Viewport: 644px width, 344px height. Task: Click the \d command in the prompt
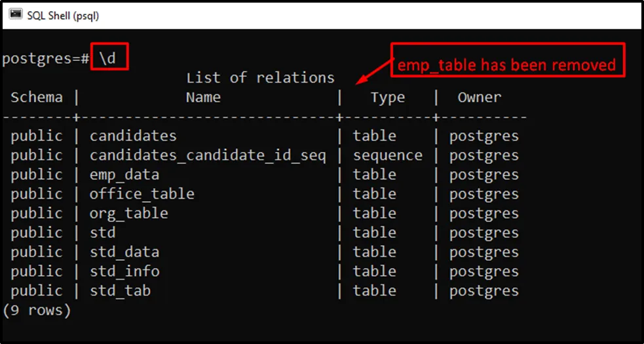[110, 58]
